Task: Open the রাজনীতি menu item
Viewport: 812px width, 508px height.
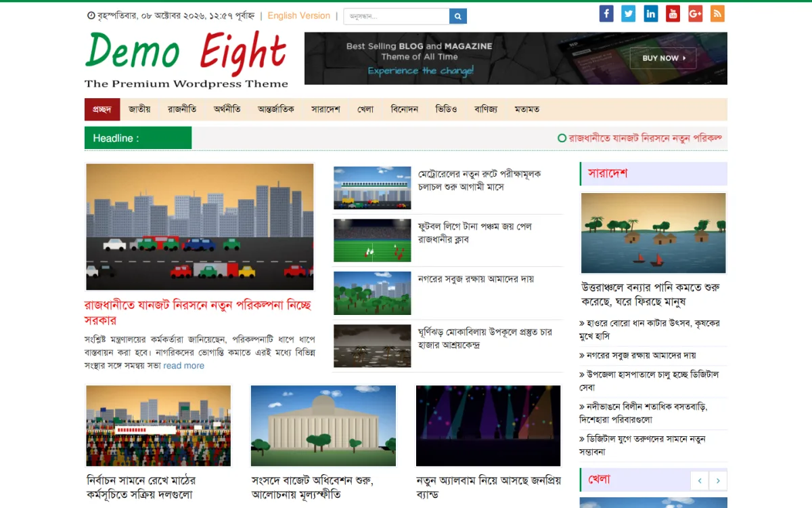Action: [182, 109]
